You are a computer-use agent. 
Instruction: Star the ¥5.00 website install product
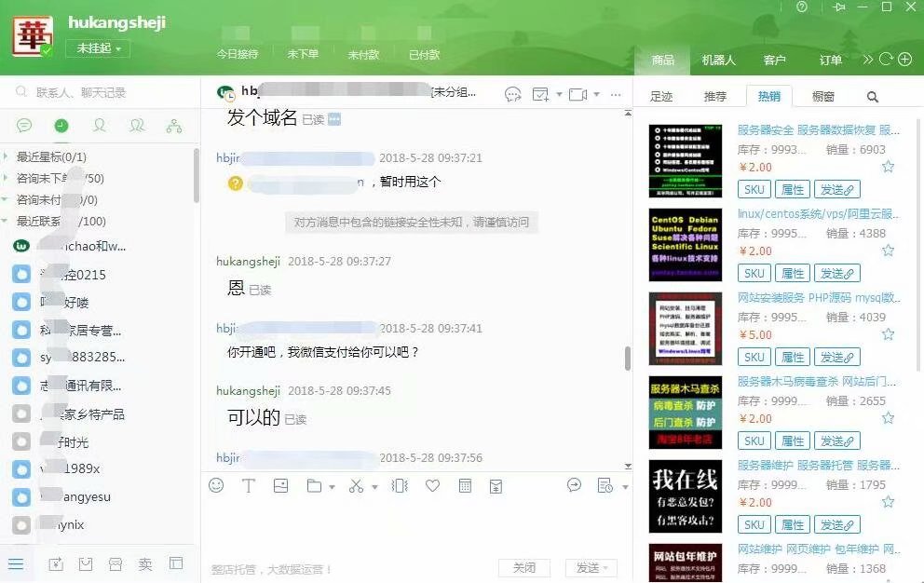[888, 334]
